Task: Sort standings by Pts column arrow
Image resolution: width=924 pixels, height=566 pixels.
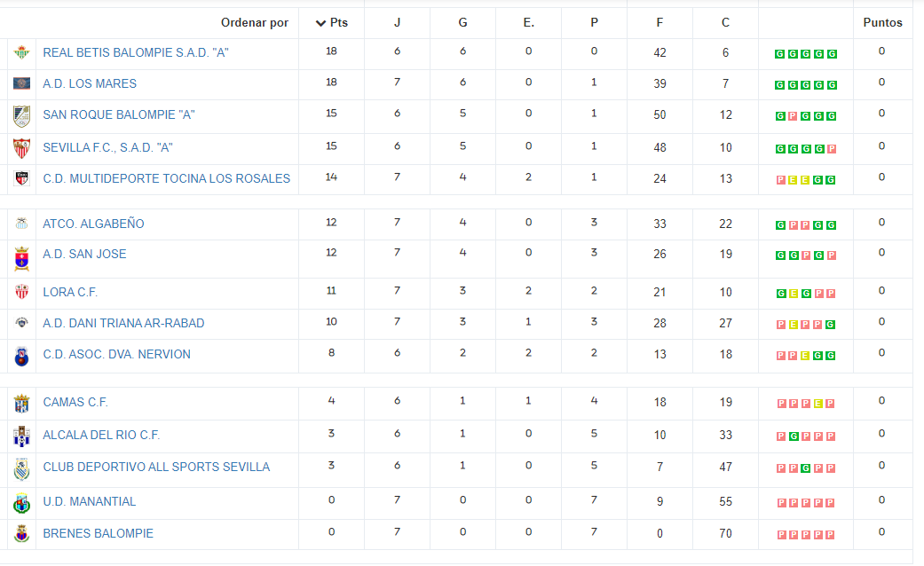Action: coord(320,23)
